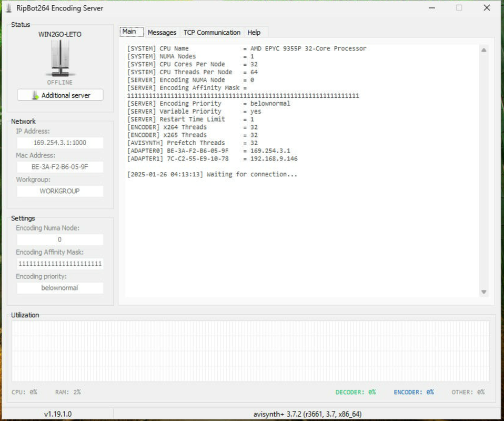Image resolution: width=504 pixels, height=421 pixels.
Task: Open the Messages tab
Action: click(x=162, y=33)
